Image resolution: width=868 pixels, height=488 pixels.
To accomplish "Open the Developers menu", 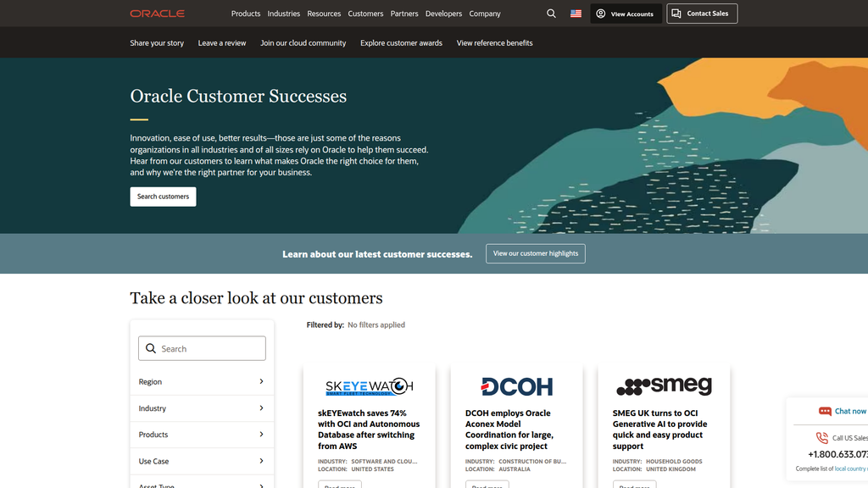I will point(443,14).
